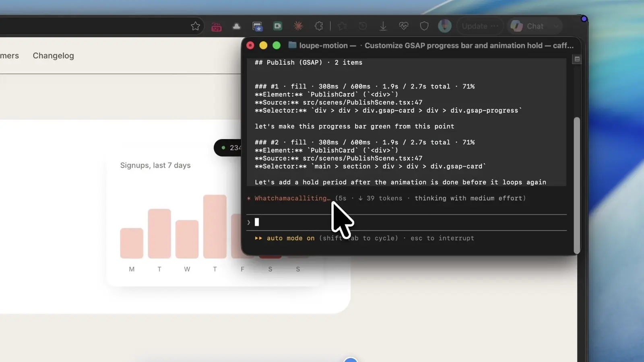Click the shield security icon
Image resolution: width=644 pixels, height=362 pixels.
424,26
